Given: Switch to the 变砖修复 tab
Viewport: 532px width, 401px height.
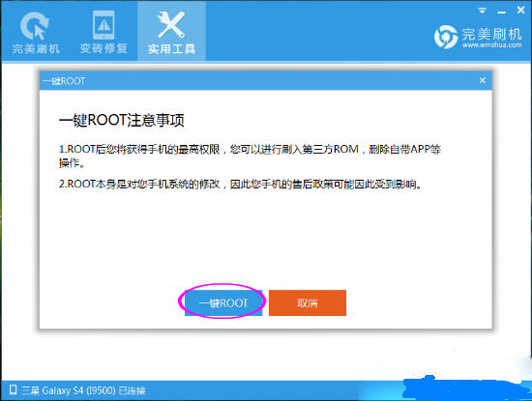Looking at the screenshot, I should (103, 32).
